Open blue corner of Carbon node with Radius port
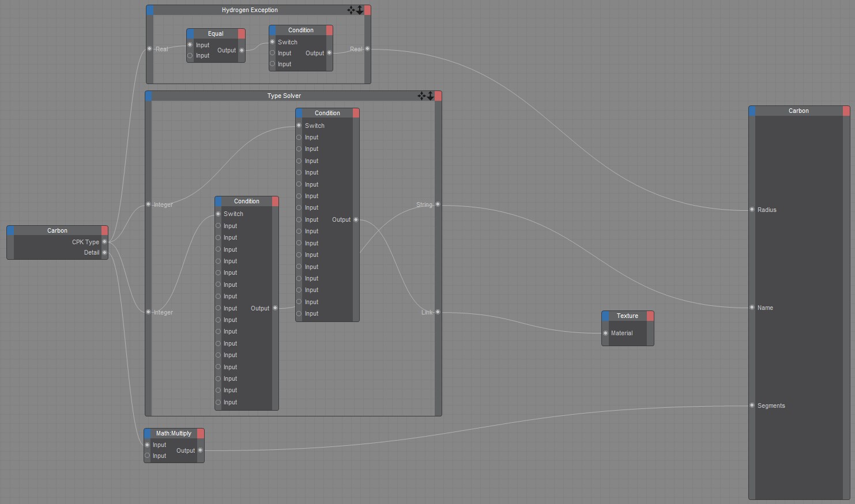Screen dimensions: 855x504 pyautogui.click(x=752, y=111)
